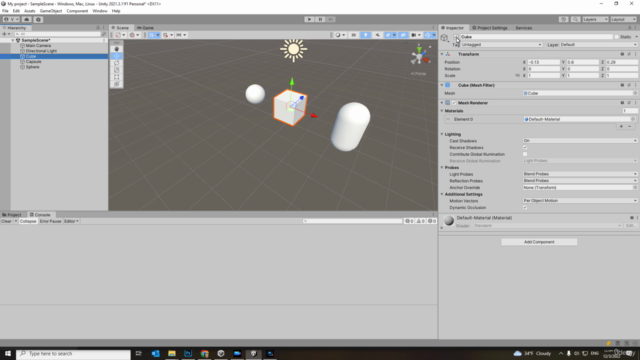Image resolution: width=640 pixels, height=360 pixels.
Task: Collapse the Lighting section
Action: [442, 134]
